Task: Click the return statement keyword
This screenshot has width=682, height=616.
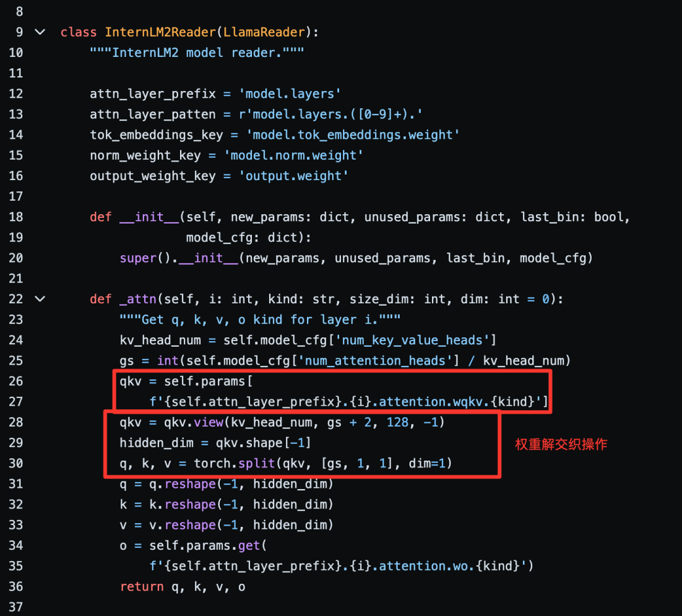Action: pyautogui.click(x=142, y=587)
